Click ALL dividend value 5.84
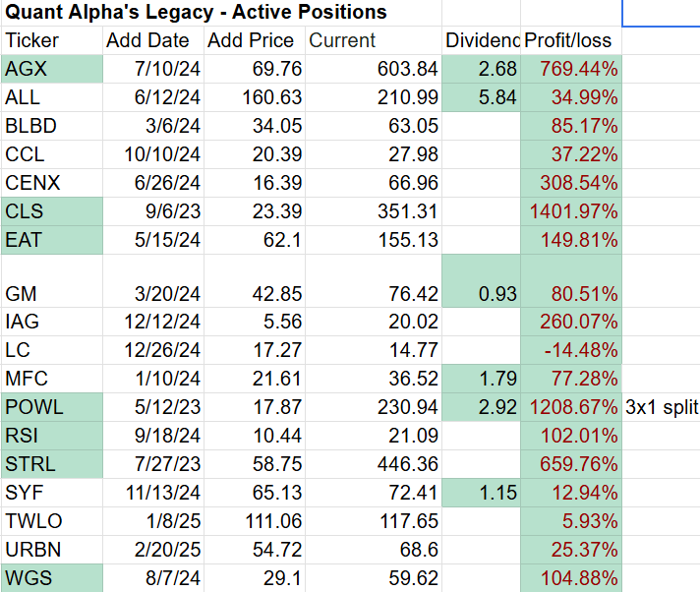 coord(482,97)
